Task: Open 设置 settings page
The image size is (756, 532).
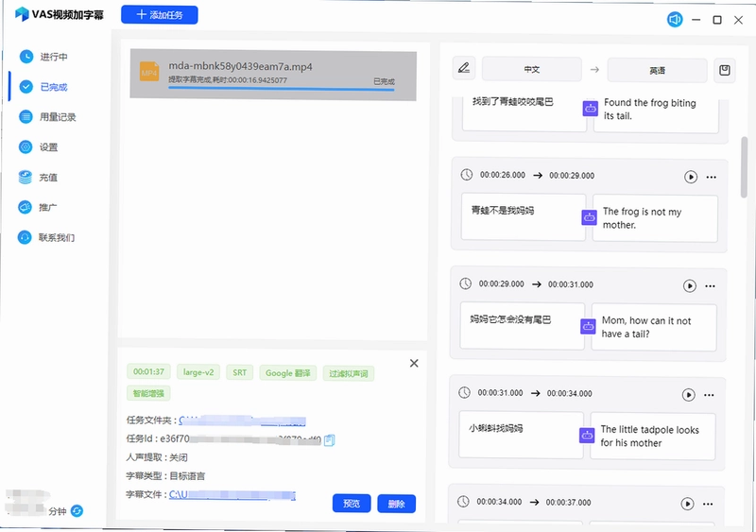Action: coord(39,147)
